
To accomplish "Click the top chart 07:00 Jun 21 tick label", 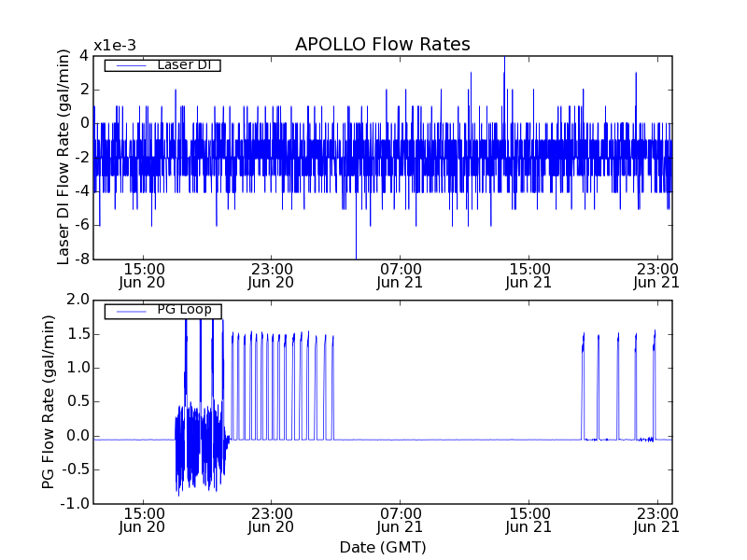I will click(400, 275).
